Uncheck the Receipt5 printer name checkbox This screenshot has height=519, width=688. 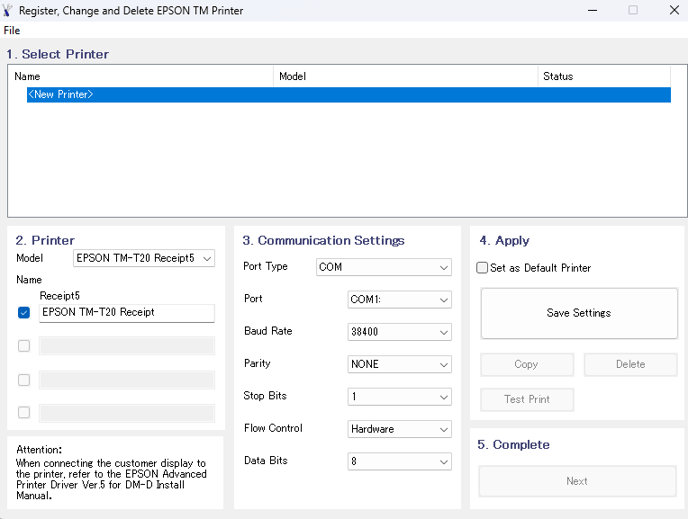pos(24,312)
